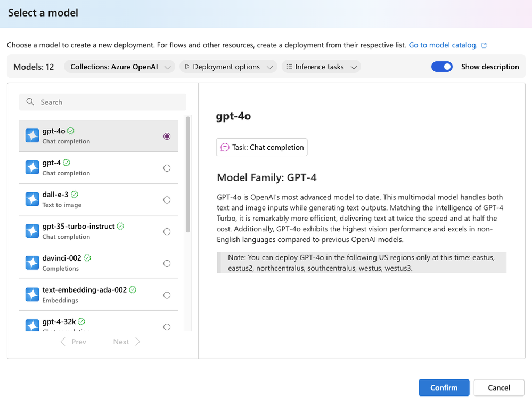Select the gpt-4 radio button
The height and width of the screenshot is (404, 532).
(167, 168)
